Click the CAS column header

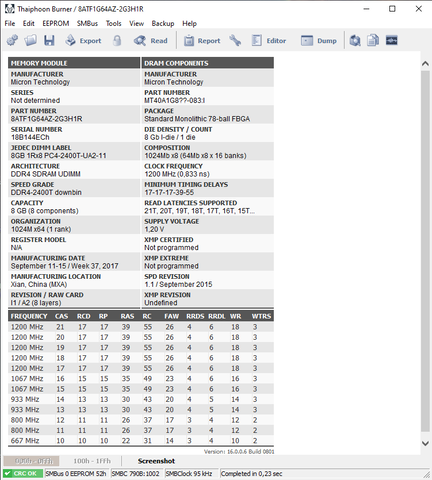pyautogui.click(x=62, y=316)
